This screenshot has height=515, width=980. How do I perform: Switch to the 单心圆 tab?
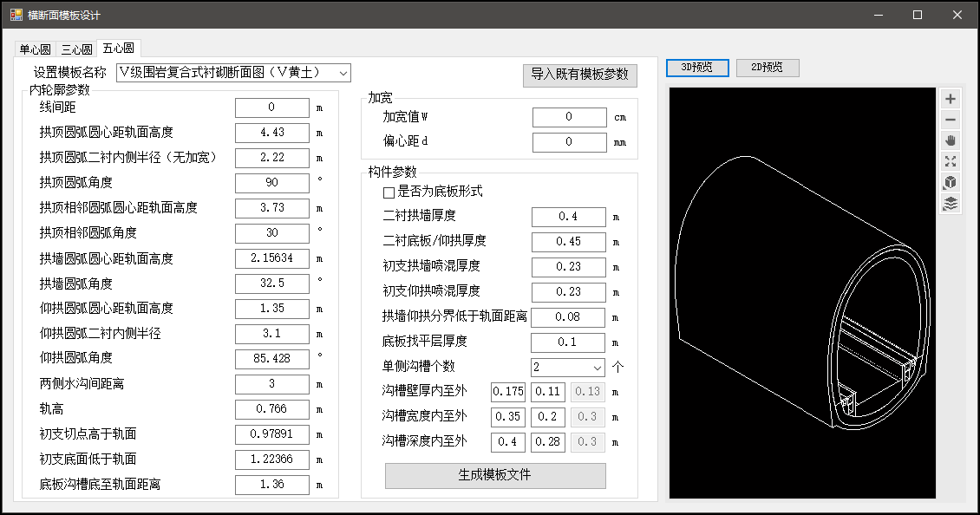coord(36,49)
